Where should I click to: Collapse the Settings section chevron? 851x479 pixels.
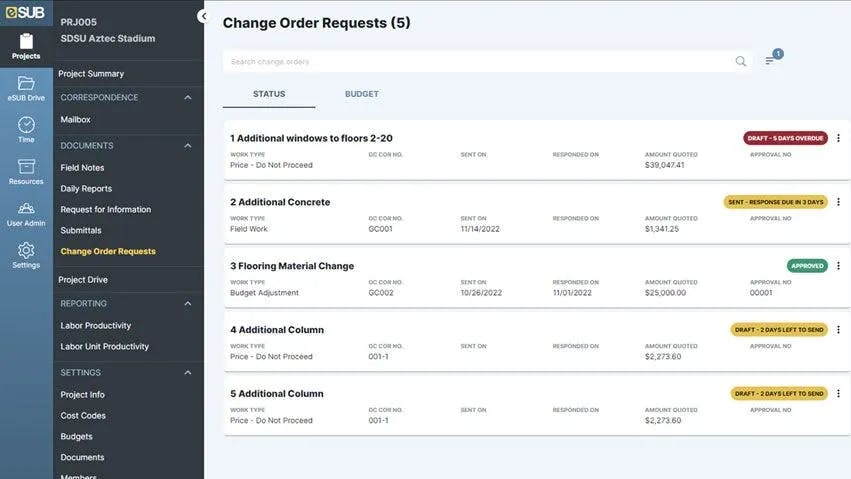click(x=187, y=373)
